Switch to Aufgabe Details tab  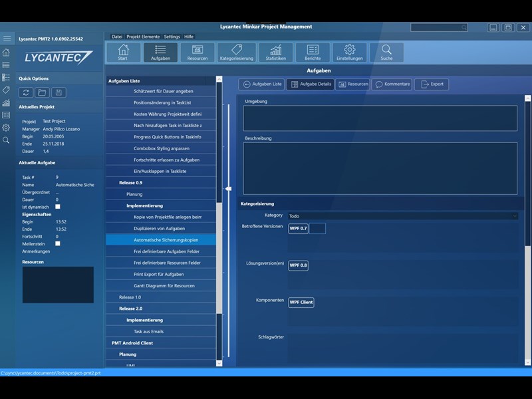coord(310,84)
